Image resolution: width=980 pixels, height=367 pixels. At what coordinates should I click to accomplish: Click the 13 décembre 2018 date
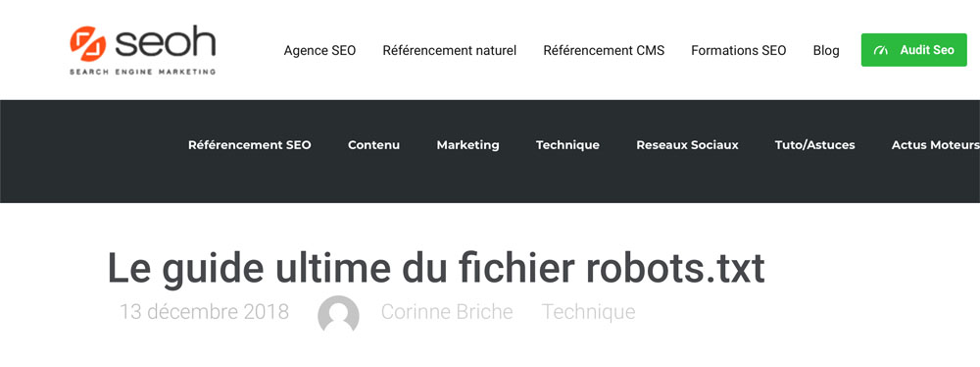click(x=204, y=312)
